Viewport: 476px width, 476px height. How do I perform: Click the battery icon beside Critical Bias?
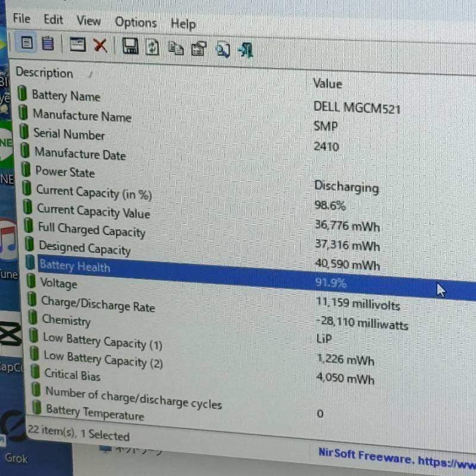point(36,371)
